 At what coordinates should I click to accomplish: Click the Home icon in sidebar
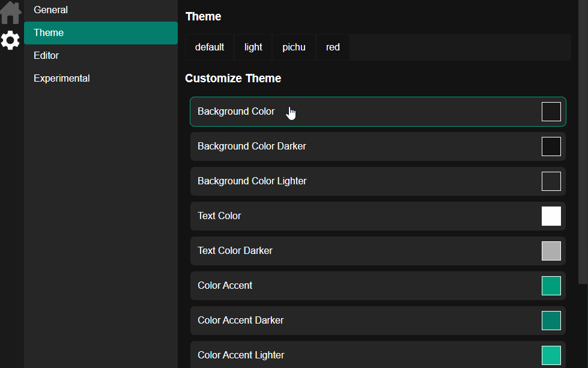pos(11,12)
